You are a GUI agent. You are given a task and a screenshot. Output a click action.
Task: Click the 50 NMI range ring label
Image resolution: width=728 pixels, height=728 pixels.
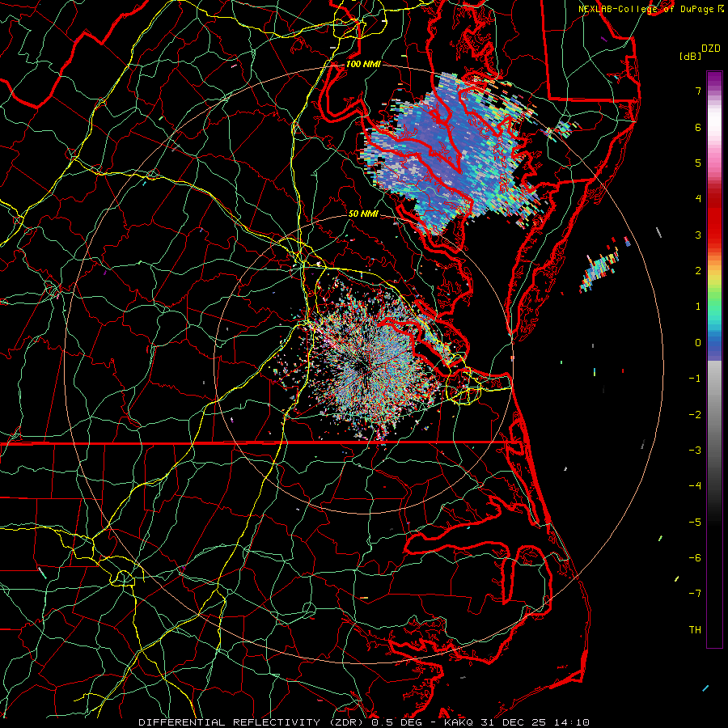click(363, 214)
